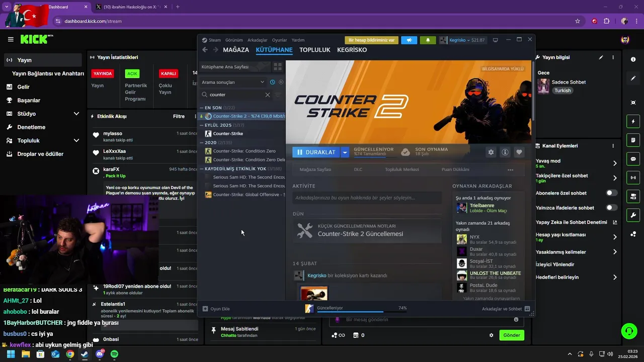Click 'Bir hesap bildiriminiz var' button
Viewport: 644px width, 362px height.
pos(371,40)
